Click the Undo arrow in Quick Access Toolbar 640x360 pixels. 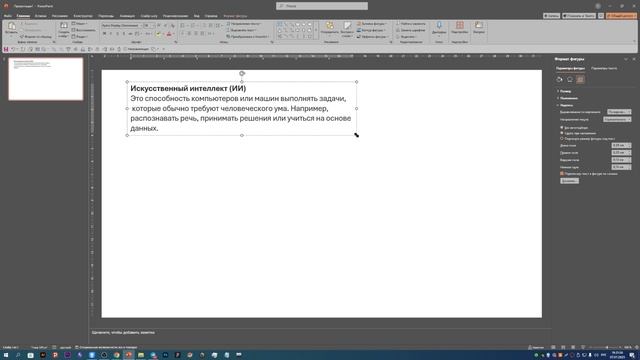coord(13,49)
